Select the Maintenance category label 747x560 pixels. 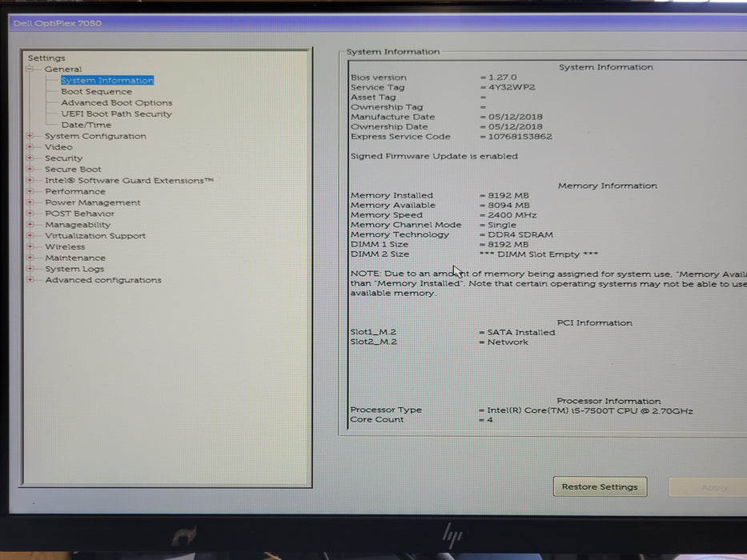coord(75,258)
